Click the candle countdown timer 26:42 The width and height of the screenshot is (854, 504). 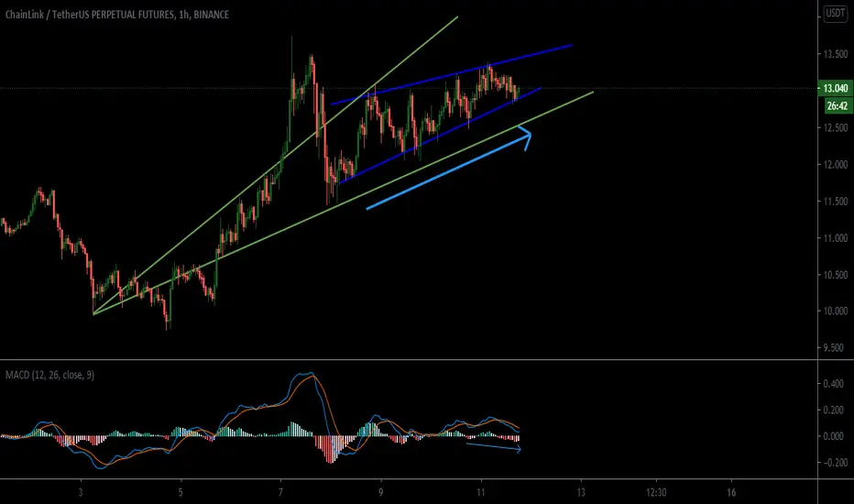(837, 105)
